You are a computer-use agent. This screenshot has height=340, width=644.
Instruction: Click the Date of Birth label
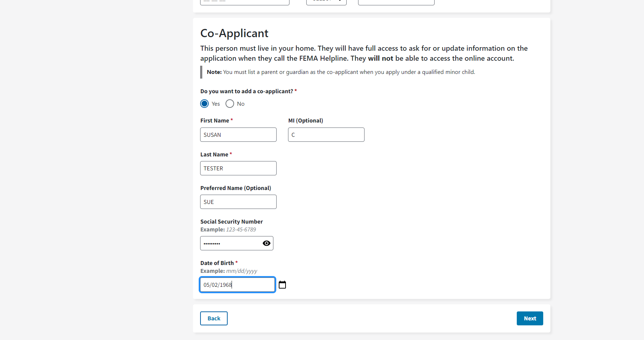point(217,263)
